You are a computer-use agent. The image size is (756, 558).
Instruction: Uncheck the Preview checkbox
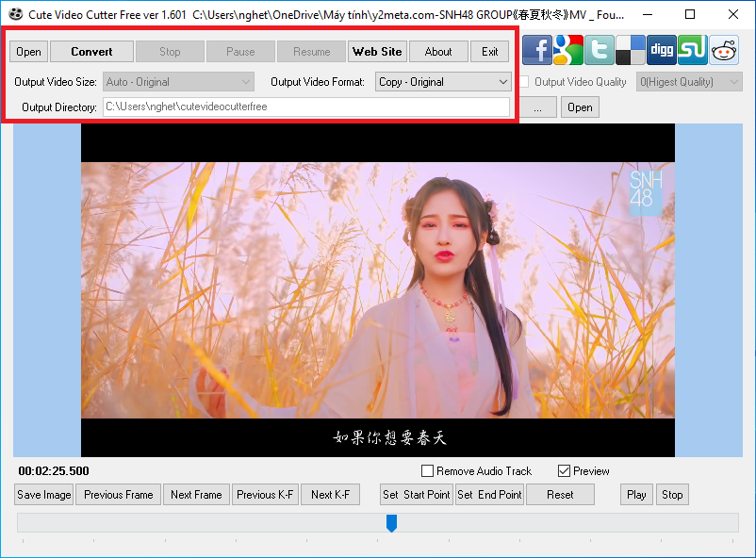pyautogui.click(x=565, y=471)
